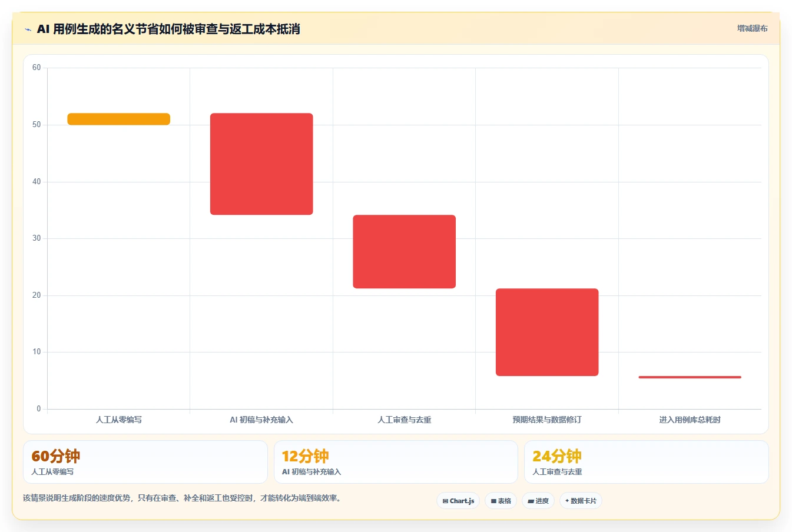Click the red 人工审查与去重 bar
The height and width of the screenshot is (532, 792).
pyautogui.click(x=405, y=252)
